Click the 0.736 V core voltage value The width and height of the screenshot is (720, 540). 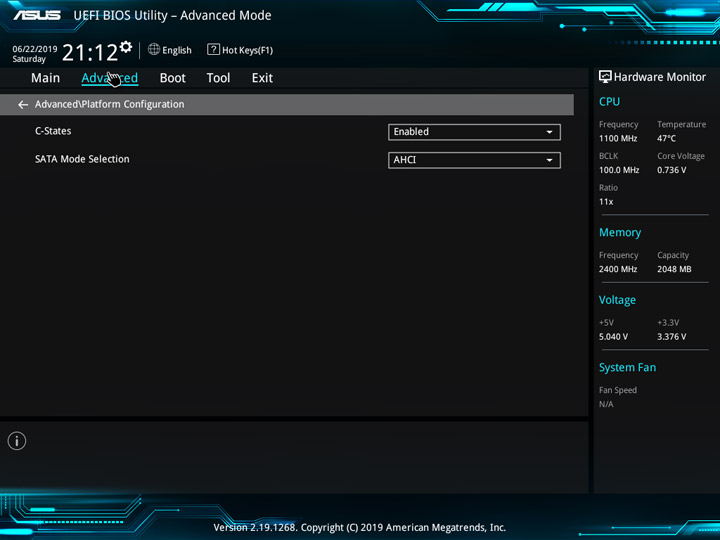point(671,170)
